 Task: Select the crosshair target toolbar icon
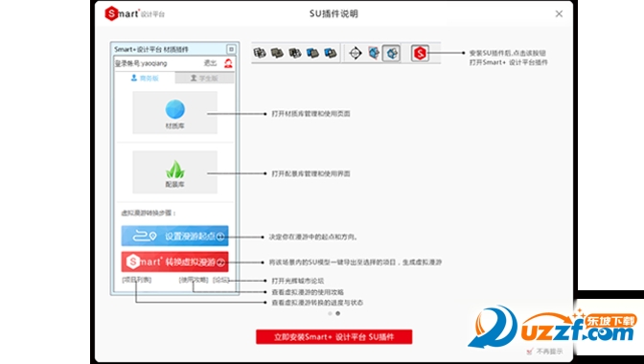(x=356, y=53)
